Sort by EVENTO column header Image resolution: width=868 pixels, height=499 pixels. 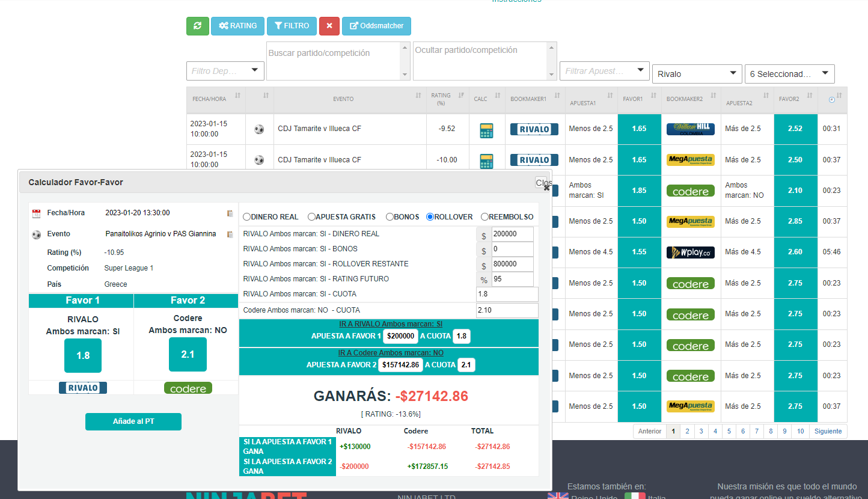click(x=350, y=99)
